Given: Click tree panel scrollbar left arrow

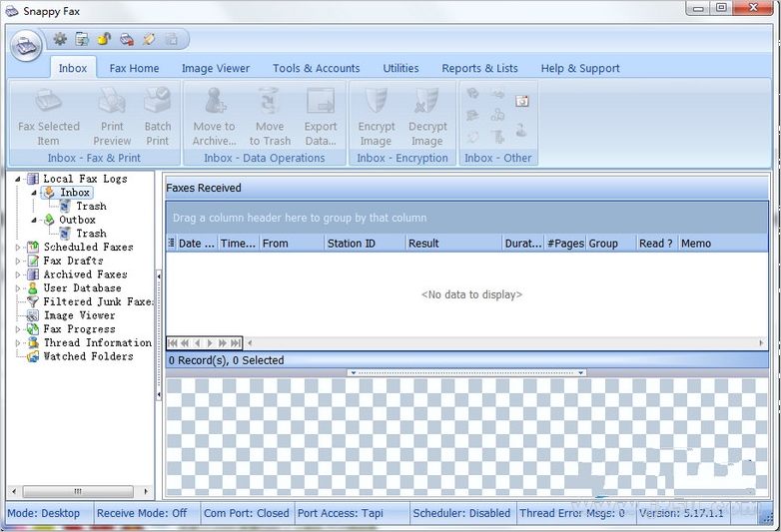Looking at the screenshot, I should point(14,492).
